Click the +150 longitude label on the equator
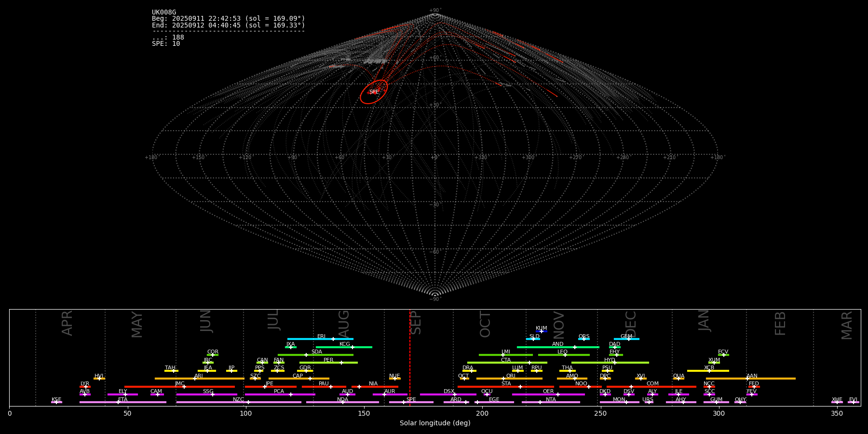 tap(198, 158)
